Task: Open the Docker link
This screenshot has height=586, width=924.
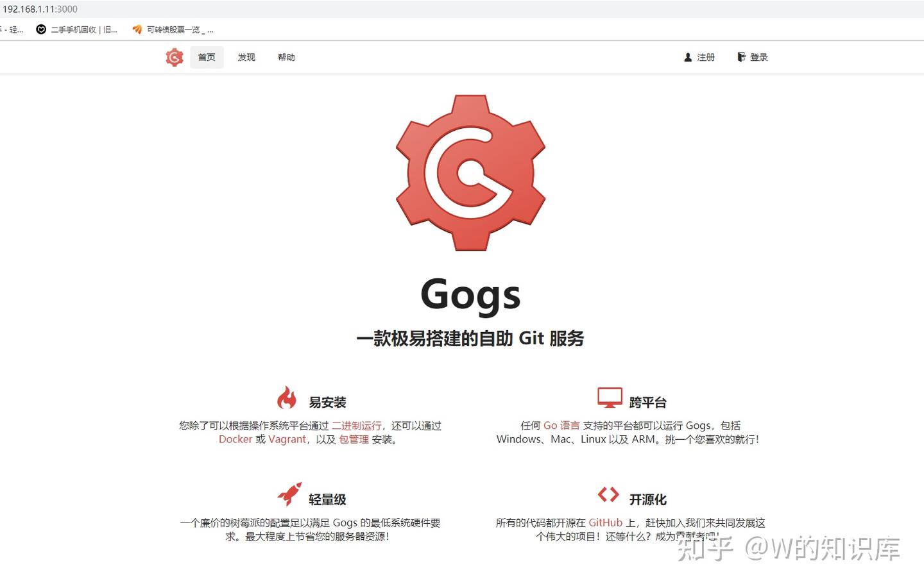Action: (x=235, y=439)
